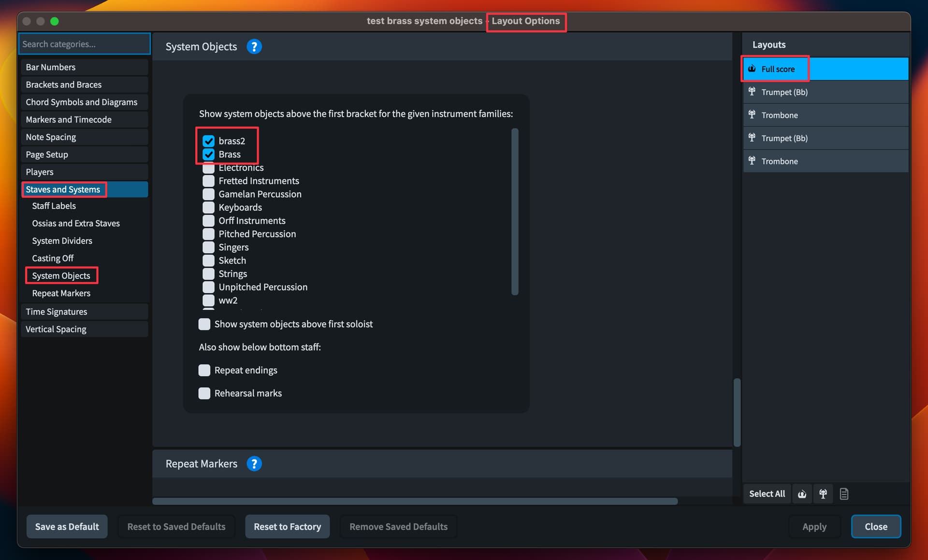Open the Vertical Spacing category

point(56,329)
